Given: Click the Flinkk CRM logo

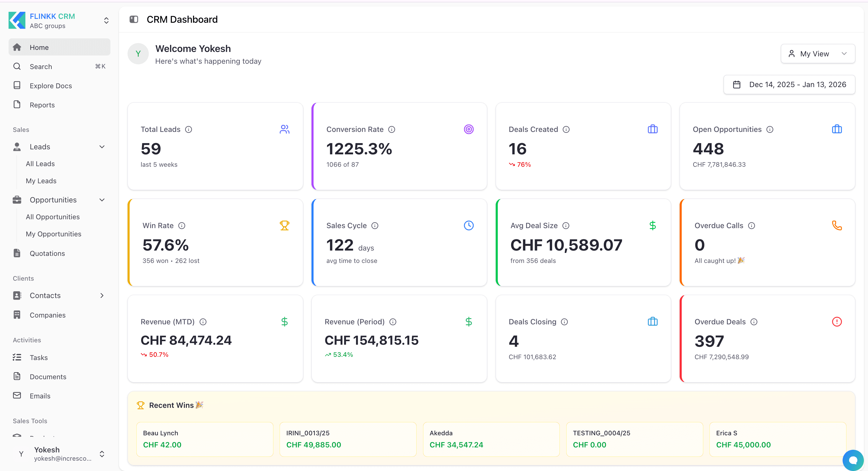Looking at the screenshot, I should point(17,21).
